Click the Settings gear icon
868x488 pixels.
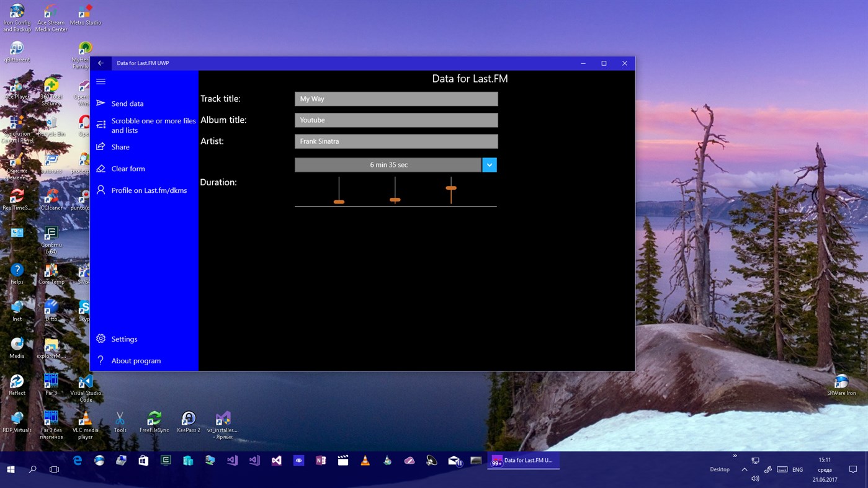pos(101,339)
